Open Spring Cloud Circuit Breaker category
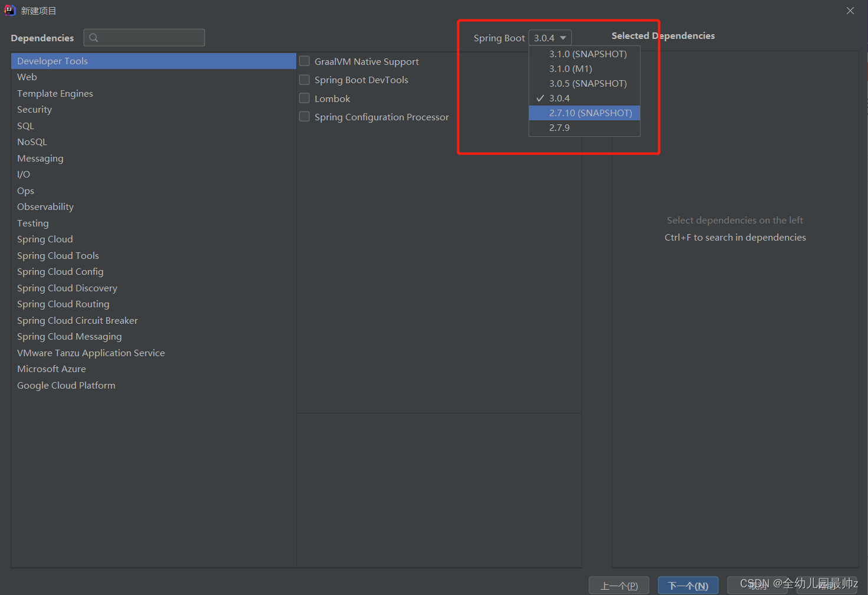868x595 pixels. [x=154, y=320]
